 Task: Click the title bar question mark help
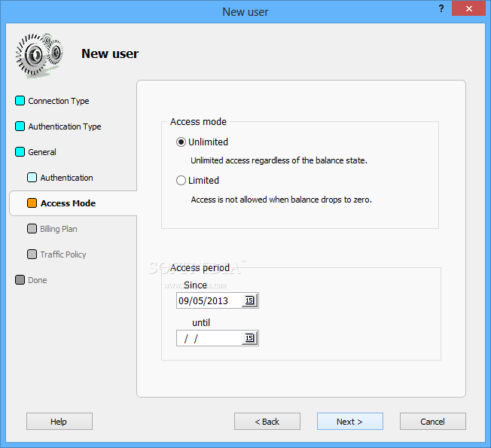point(441,9)
